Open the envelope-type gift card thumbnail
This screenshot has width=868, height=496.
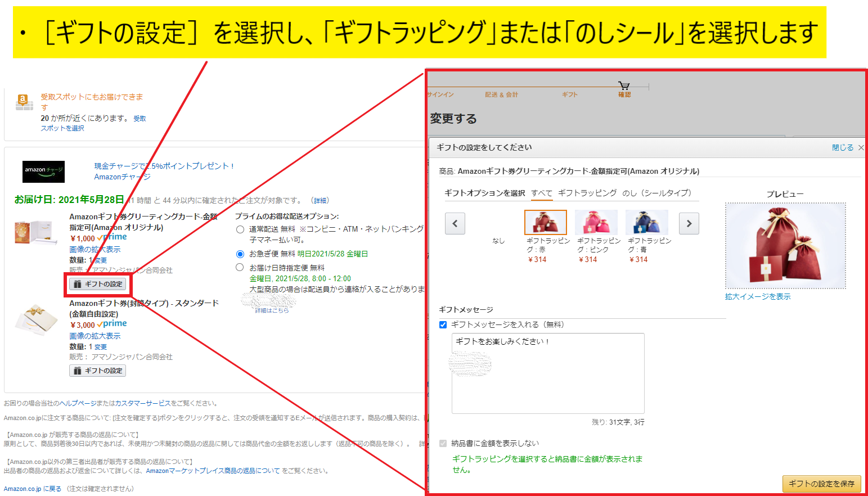36,319
